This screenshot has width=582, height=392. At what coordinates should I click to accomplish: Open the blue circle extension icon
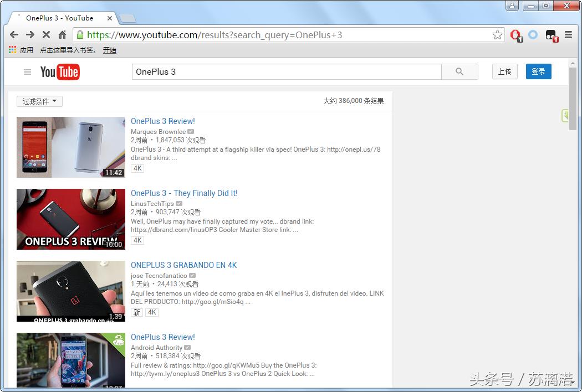(x=533, y=35)
